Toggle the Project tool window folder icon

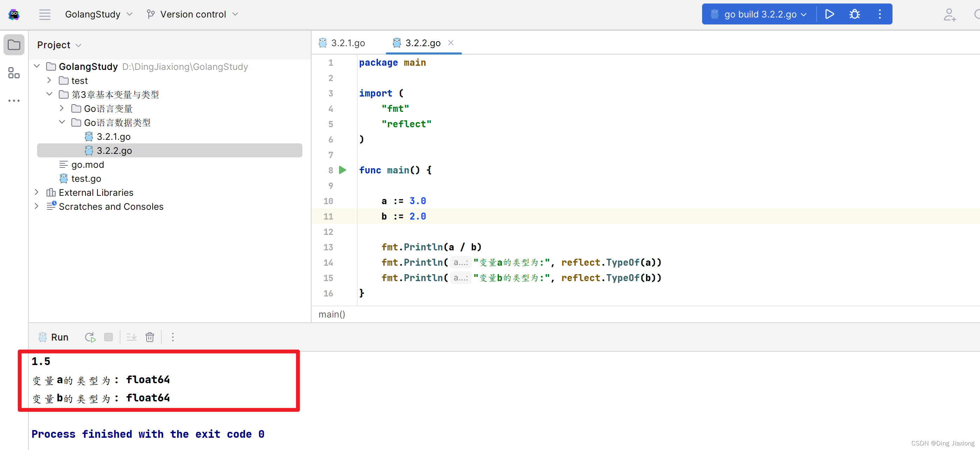tap(14, 45)
